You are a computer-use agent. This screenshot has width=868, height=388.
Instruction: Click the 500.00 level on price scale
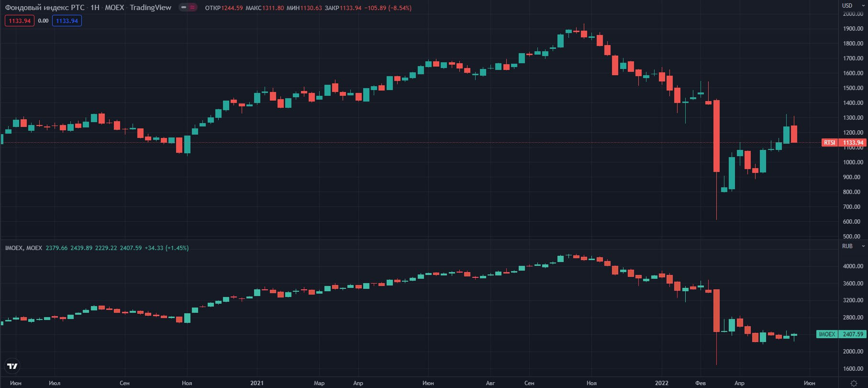tap(852, 237)
